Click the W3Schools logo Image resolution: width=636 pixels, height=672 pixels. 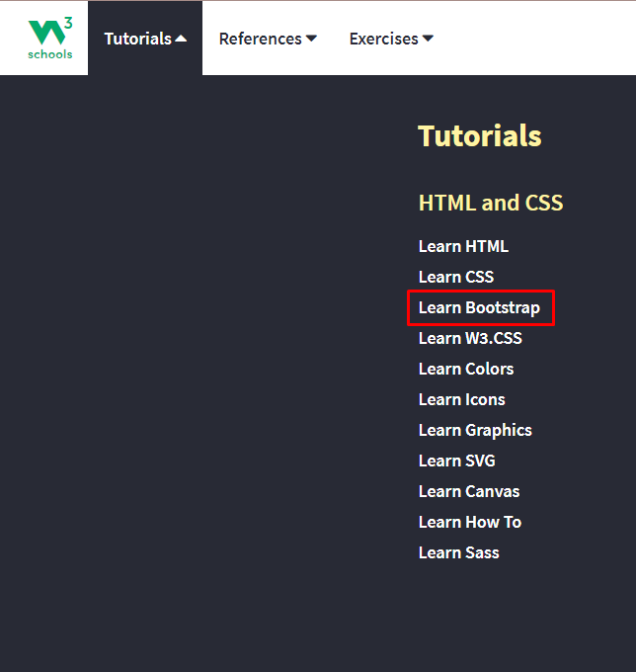click(50, 39)
